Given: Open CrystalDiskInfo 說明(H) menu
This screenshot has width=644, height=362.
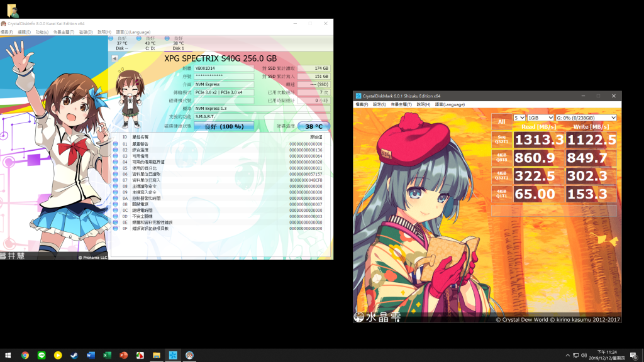Looking at the screenshot, I should click(x=104, y=32).
